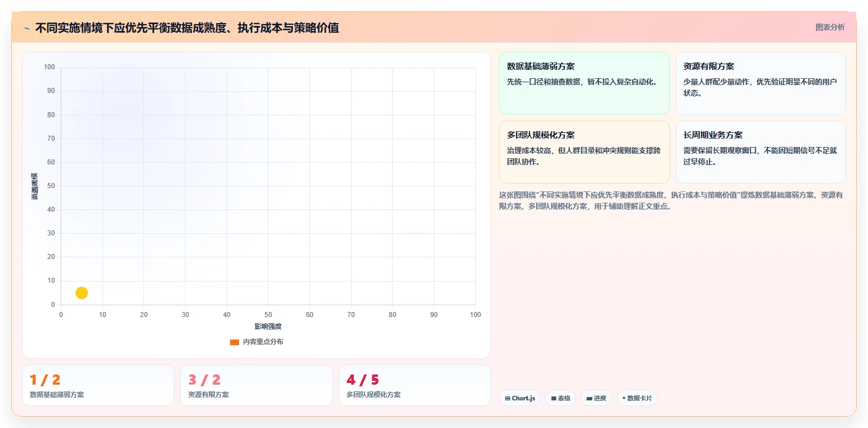This screenshot has height=428, width=868.
Task: Select the 3 / 2 metric value
Action: [x=204, y=380]
